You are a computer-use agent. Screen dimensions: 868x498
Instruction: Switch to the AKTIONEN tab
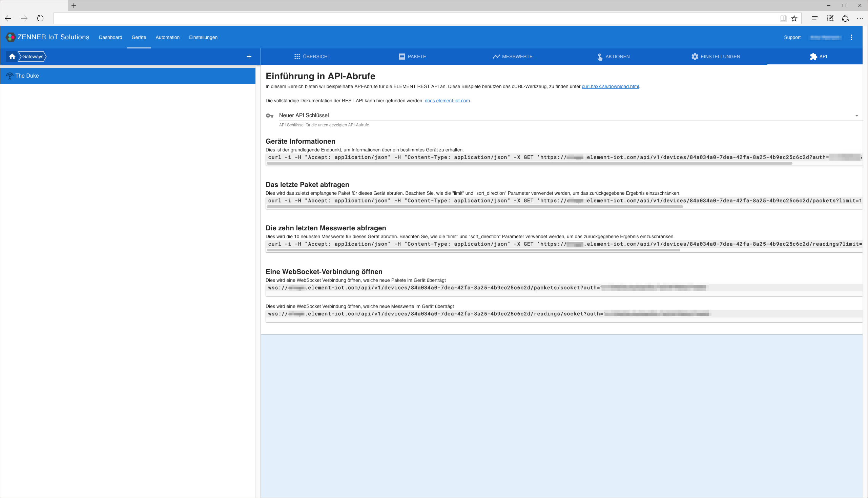(613, 57)
